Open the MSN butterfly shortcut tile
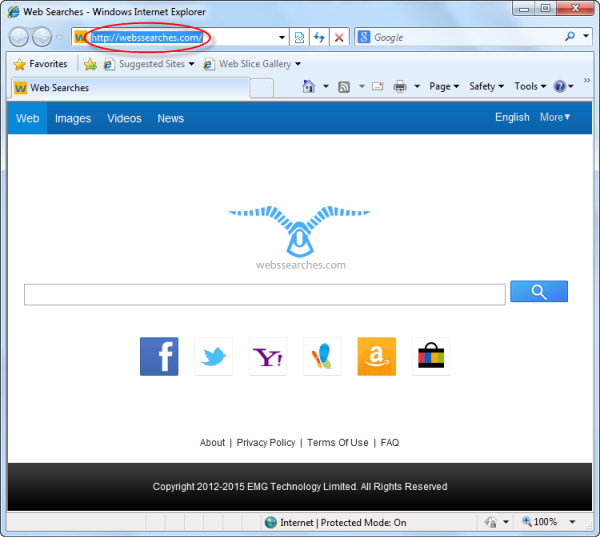 coord(322,356)
